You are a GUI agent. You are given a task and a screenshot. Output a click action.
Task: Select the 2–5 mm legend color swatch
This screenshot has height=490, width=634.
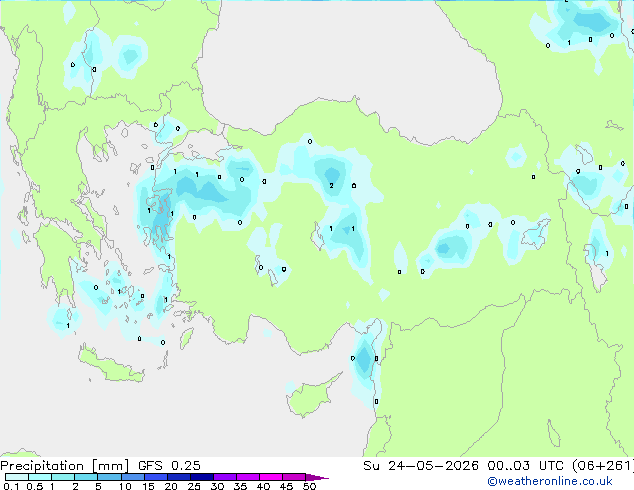tap(86, 477)
